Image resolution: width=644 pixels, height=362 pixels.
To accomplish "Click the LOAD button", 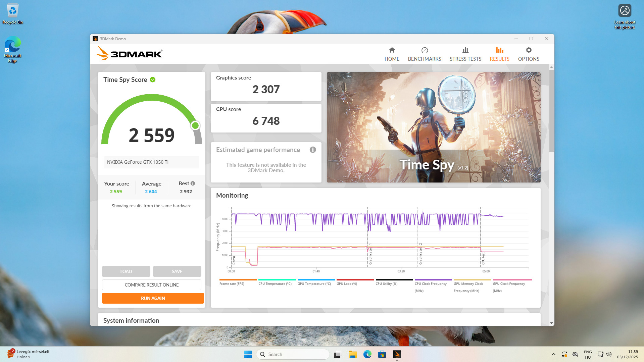I will tap(126, 271).
